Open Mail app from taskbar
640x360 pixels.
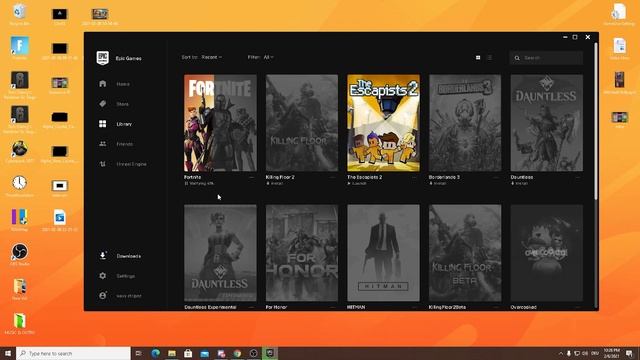(204, 353)
